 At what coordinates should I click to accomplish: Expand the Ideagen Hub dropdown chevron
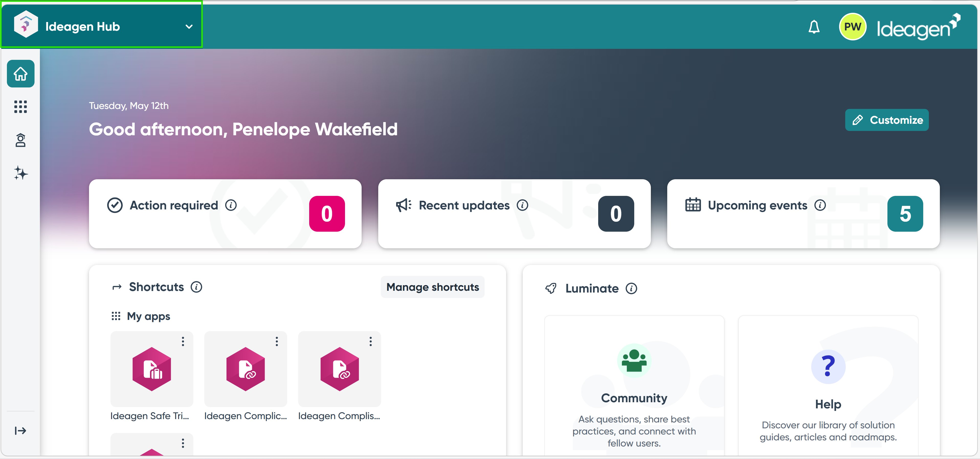coord(189,27)
